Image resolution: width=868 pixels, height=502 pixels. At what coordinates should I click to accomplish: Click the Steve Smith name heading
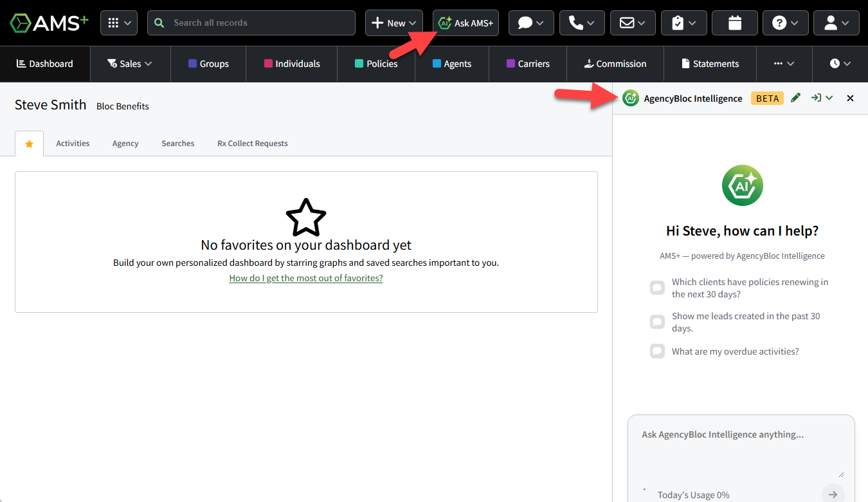pyautogui.click(x=51, y=105)
